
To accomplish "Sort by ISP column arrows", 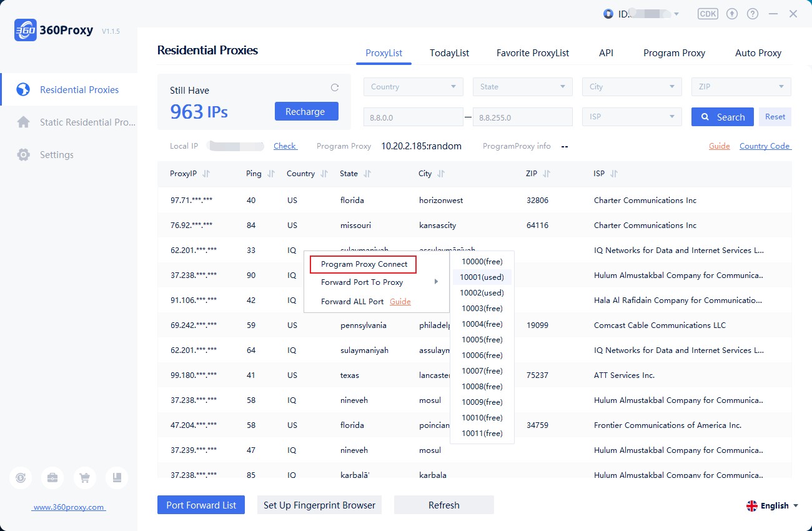I will 614,174.
